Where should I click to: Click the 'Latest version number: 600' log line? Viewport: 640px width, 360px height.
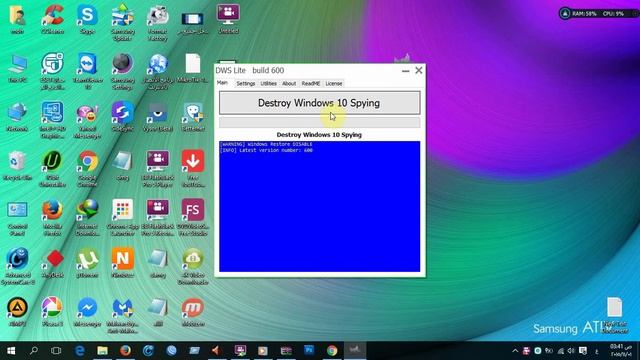[266, 150]
